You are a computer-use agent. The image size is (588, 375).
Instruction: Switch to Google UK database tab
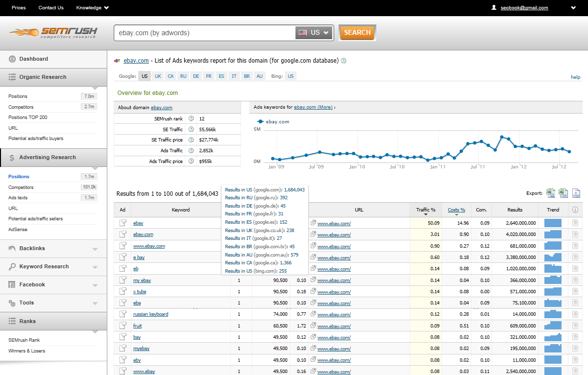(158, 76)
